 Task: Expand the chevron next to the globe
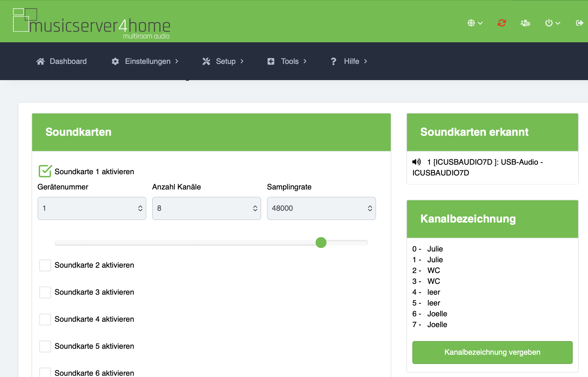pyautogui.click(x=480, y=23)
